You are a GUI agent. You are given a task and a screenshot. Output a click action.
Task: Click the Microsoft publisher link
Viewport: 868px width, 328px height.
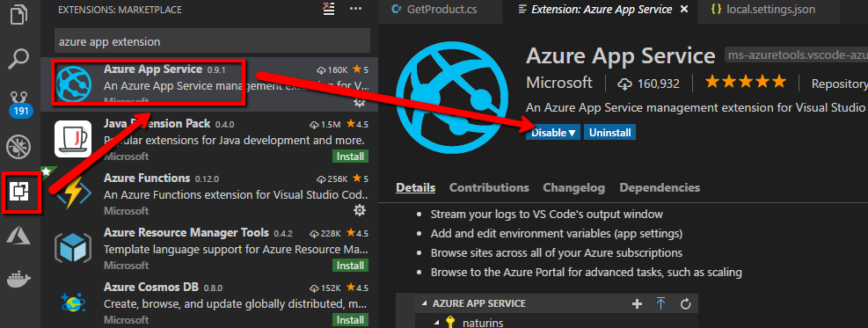point(559,83)
